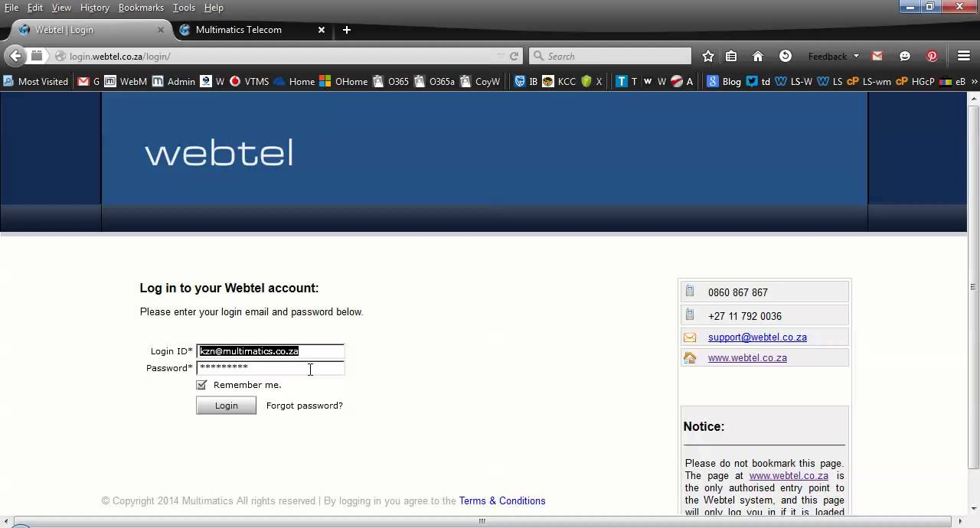This screenshot has height=528, width=980.
Task: Show bookmarks list icon next to star
Action: (731, 56)
